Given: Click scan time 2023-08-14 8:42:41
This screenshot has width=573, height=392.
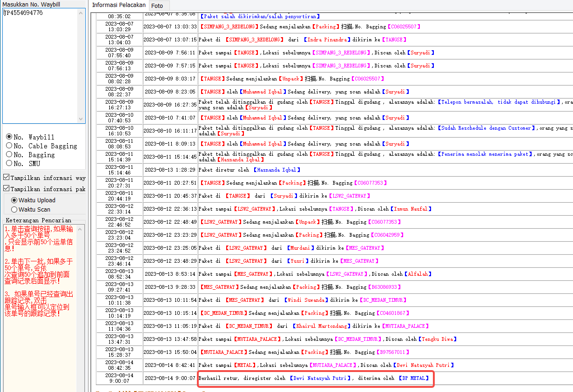Looking at the screenshot, I should [x=170, y=365].
